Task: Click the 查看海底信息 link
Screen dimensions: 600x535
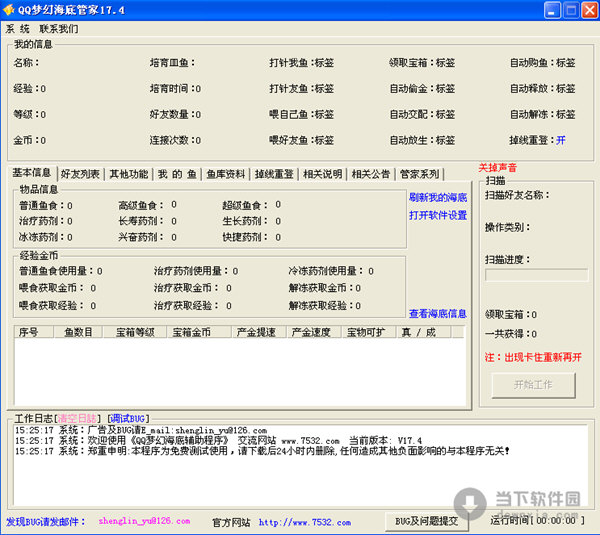Action: 438,314
